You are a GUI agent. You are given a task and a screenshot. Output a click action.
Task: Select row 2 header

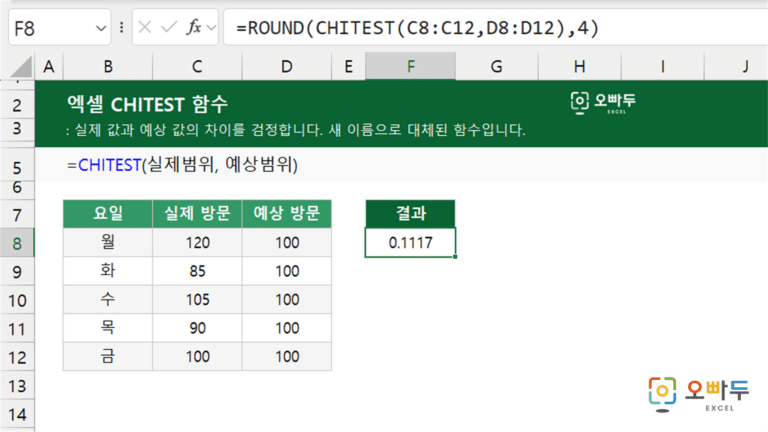point(17,104)
